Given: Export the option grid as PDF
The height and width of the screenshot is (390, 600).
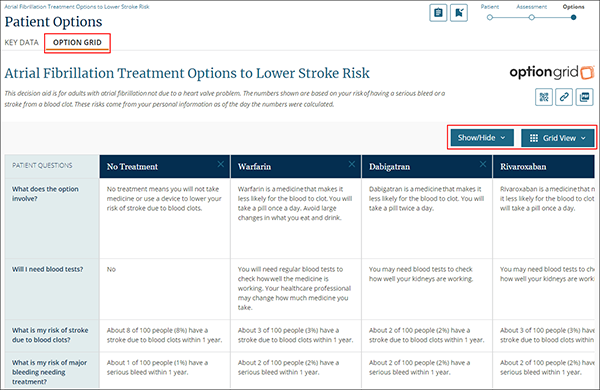Looking at the screenshot, I should [584, 97].
